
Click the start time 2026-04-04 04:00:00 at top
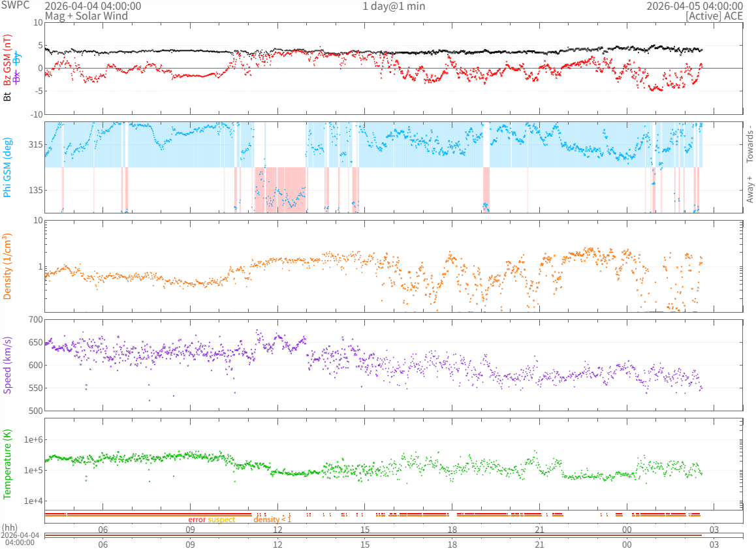pyautogui.click(x=92, y=6)
